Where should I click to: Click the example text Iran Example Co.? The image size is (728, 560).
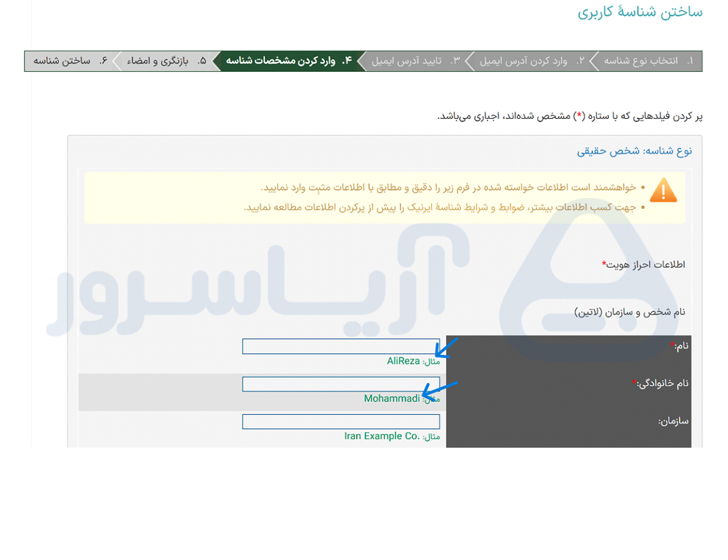point(382,436)
